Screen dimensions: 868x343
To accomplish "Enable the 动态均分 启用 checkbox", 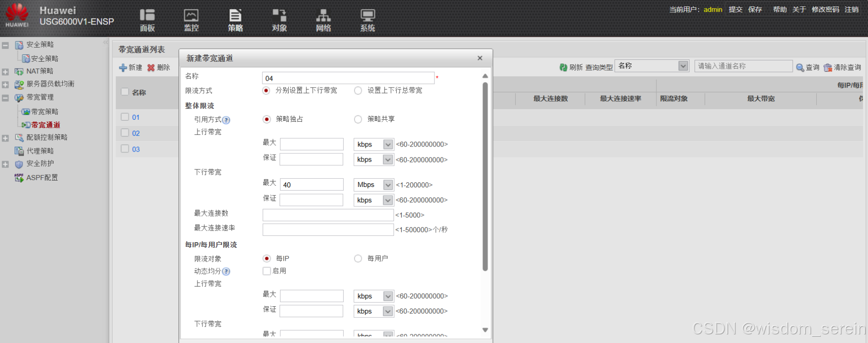I will pos(266,271).
